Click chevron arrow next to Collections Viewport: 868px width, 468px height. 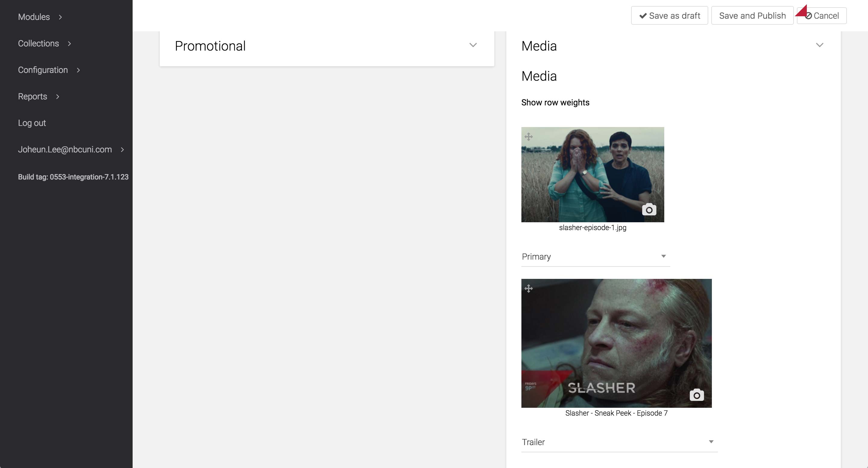pyautogui.click(x=69, y=44)
